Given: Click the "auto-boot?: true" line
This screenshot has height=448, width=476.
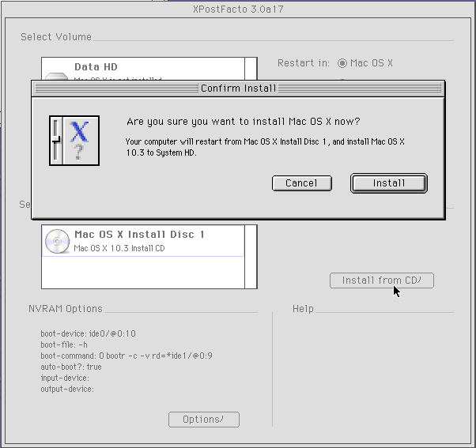Looking at the screenshot, I should coord(71,367).
